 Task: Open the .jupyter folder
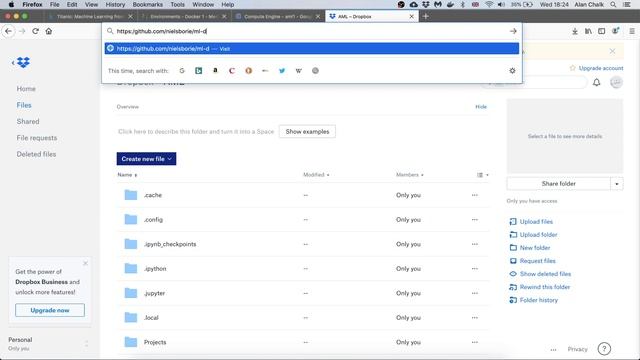point(154,293)
